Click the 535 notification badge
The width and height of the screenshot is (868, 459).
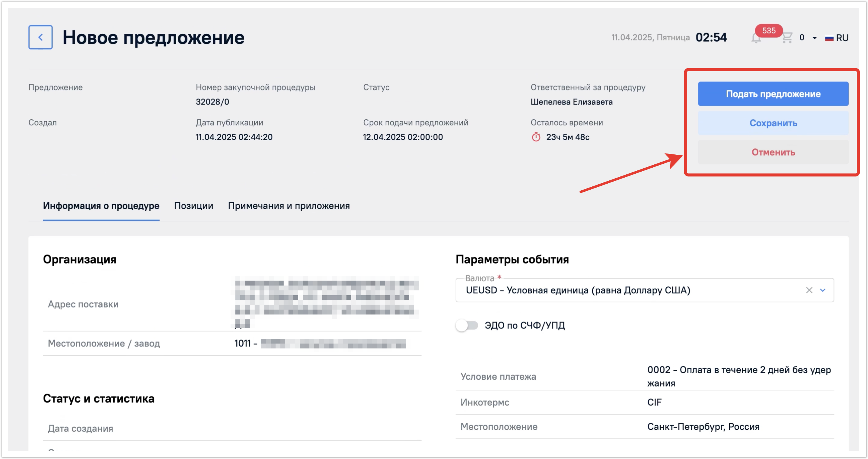(769, 30)
